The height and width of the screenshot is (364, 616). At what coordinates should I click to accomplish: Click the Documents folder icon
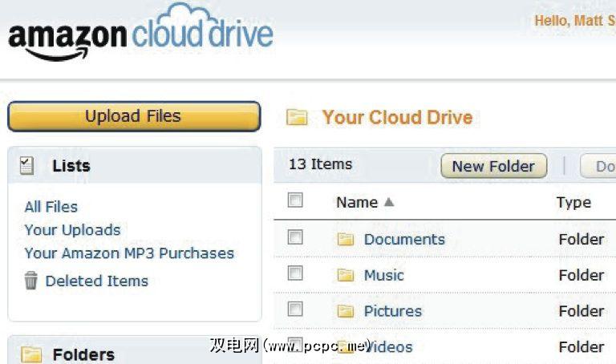click(x=346, y=239)
